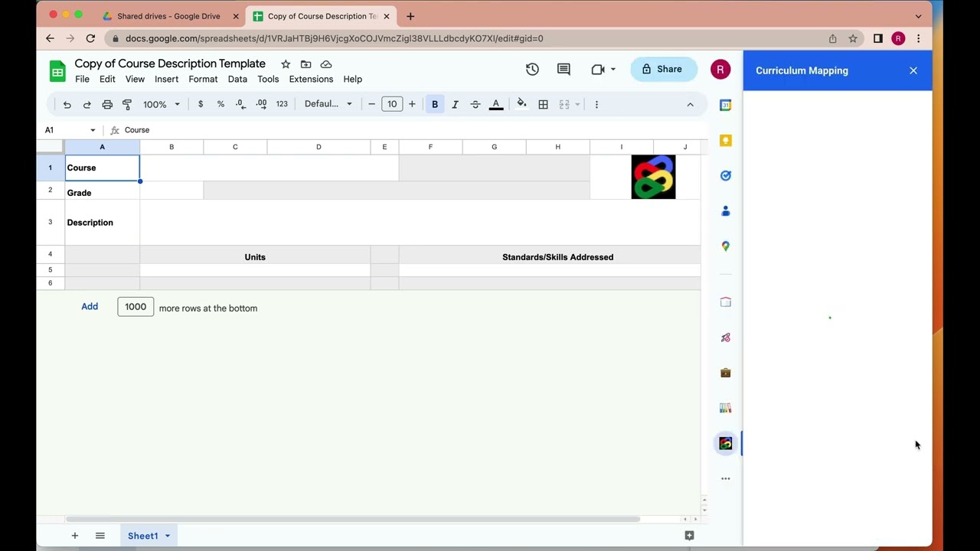980x551 pixels.
Task: Open the All Sheets list
Action: click(x=100, y=536)
